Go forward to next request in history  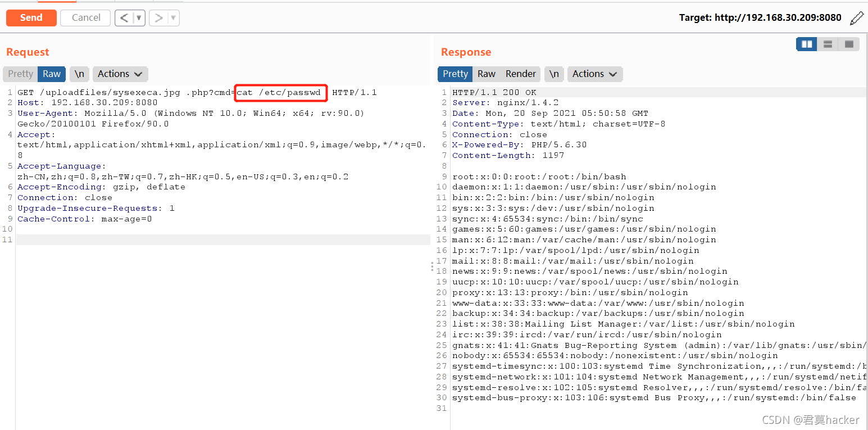tap(158, 18)
